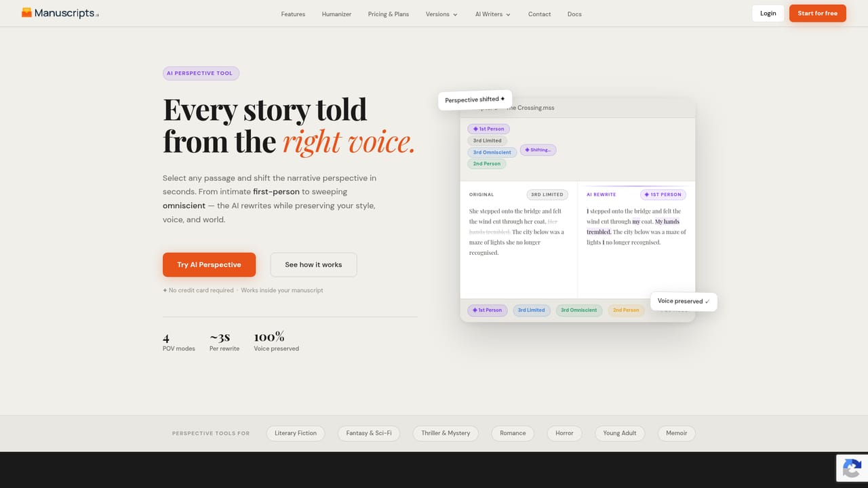Expand the Versions dropdown menu

point(441,14)
